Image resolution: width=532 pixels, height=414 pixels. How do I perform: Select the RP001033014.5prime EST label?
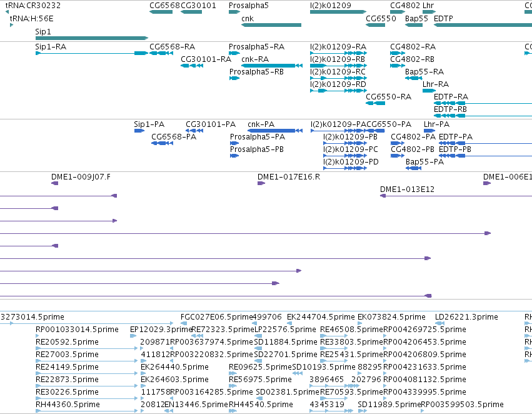point(77,330)
